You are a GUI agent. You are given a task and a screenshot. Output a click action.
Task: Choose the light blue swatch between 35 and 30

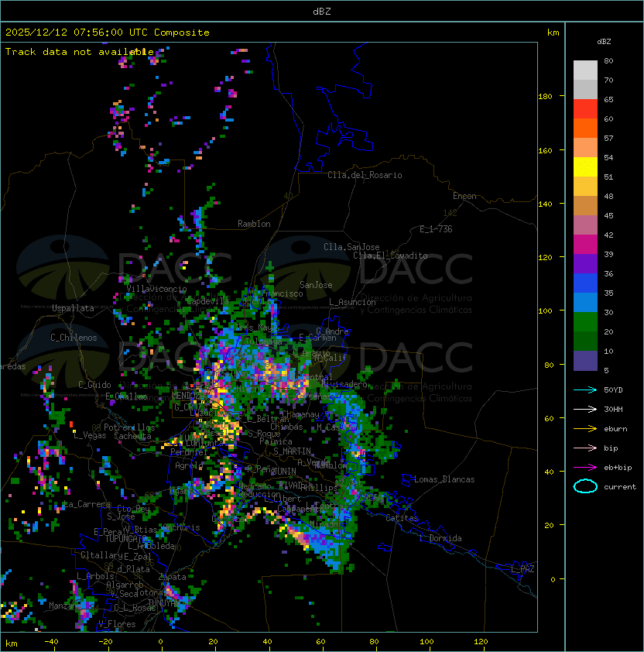585,302
